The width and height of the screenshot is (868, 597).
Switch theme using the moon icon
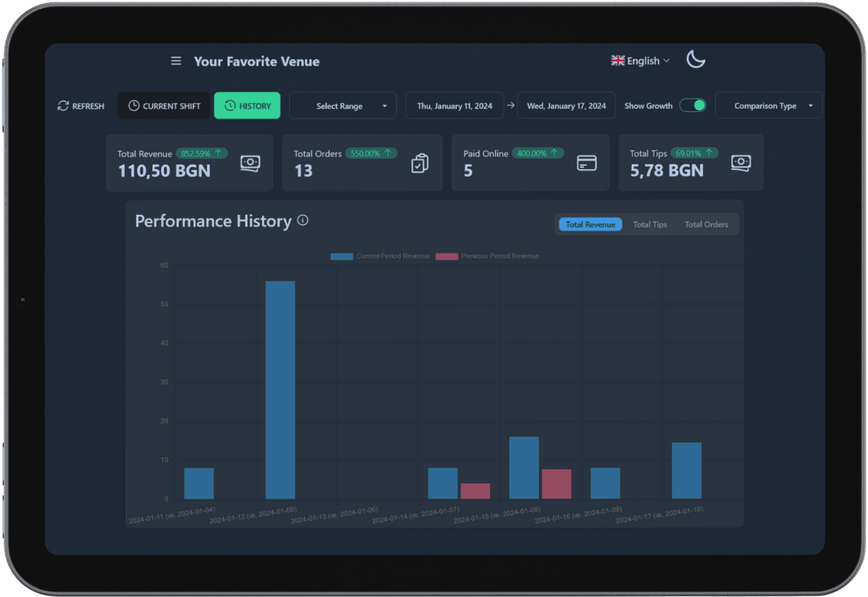click(x=696, y=59)
